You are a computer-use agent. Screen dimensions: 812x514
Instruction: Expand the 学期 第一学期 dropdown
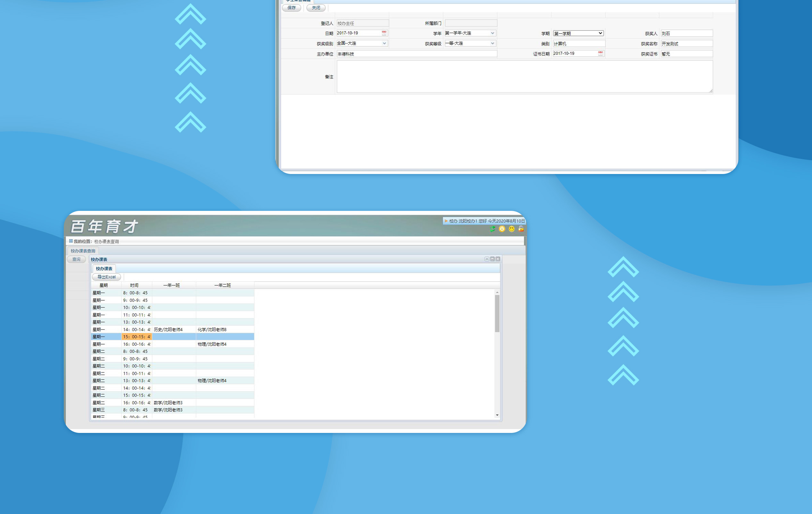click(600, 33)
